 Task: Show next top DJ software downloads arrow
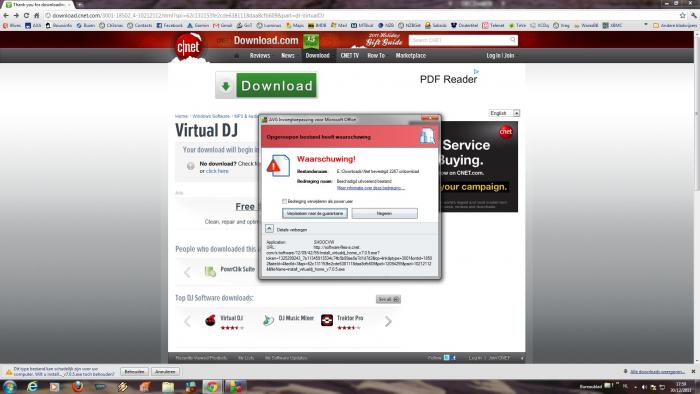388,321
